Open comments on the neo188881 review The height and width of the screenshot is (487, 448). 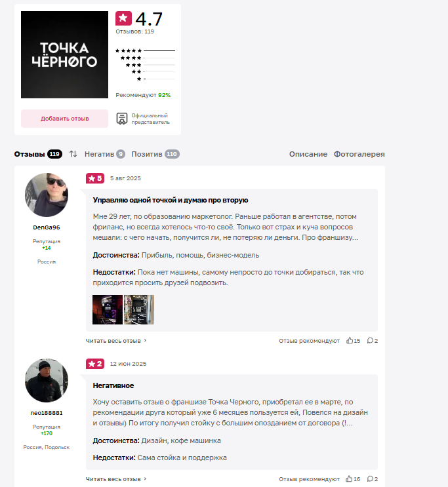pyautogui.click(x=371, y=479)
